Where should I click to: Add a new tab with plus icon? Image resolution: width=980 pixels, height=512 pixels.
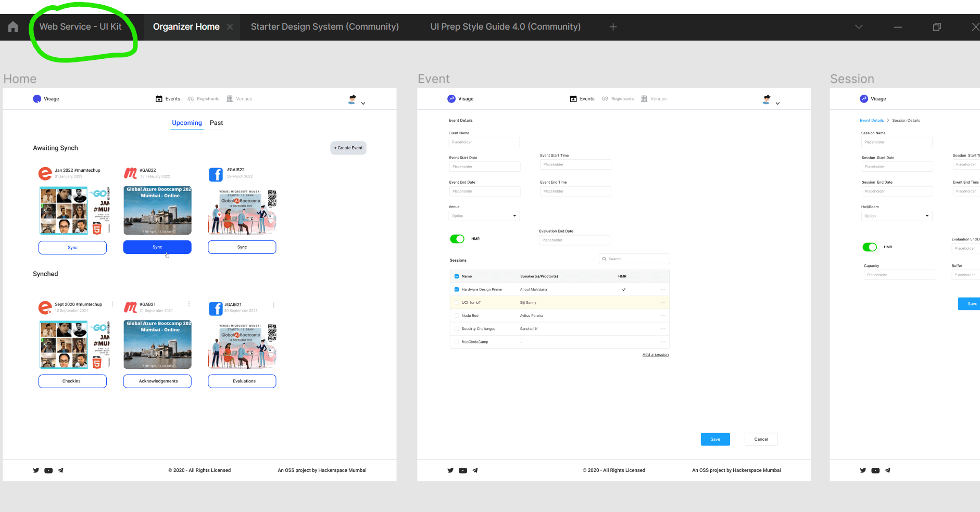613,27
